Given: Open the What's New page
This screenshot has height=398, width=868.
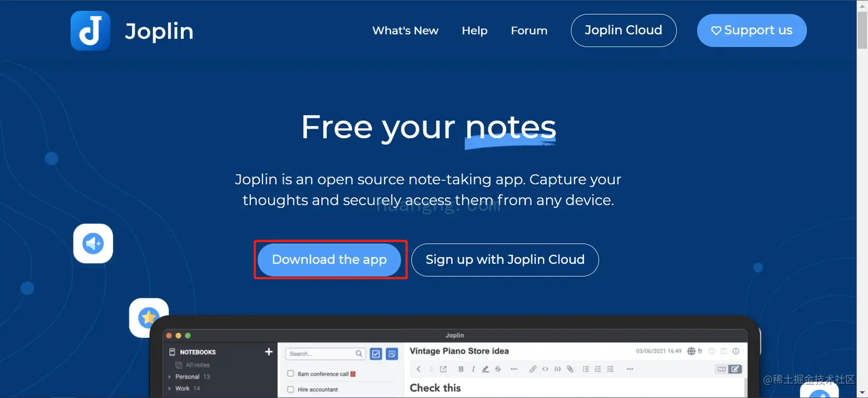Looking at the screenshot, I should click(405, 31).
